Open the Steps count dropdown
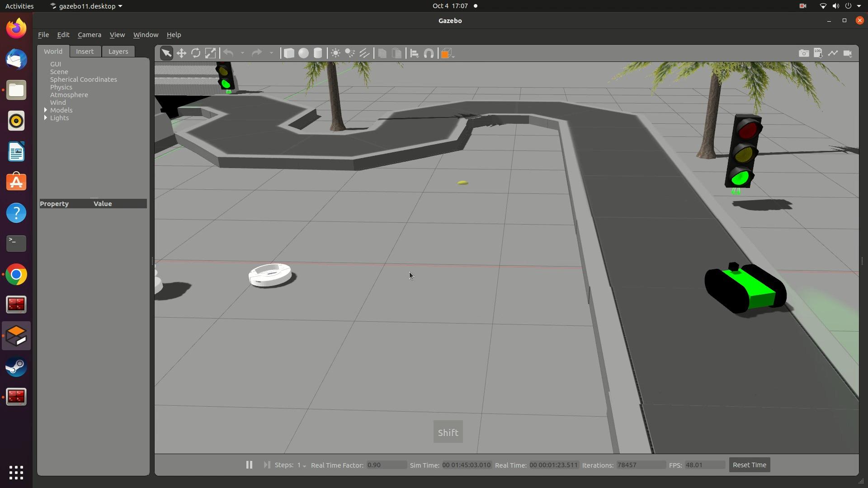868x488 pixels. pyautogui.click(x=301, y=465)
